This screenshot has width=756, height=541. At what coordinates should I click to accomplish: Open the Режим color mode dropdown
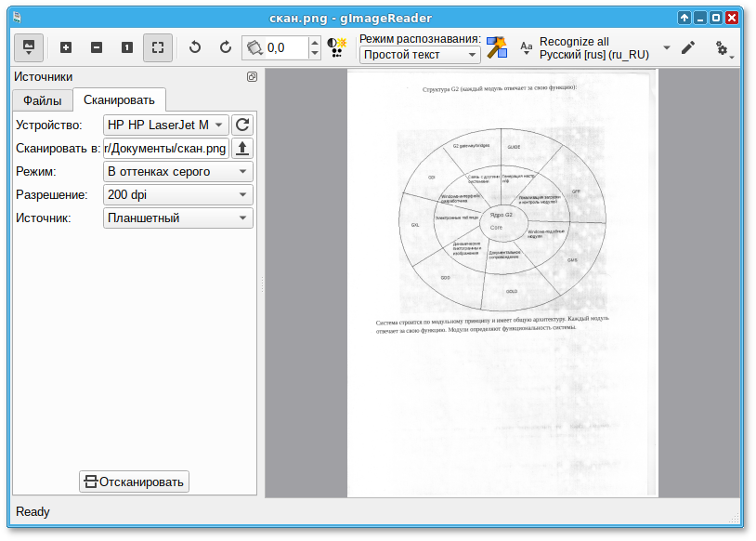coord(178,171)
